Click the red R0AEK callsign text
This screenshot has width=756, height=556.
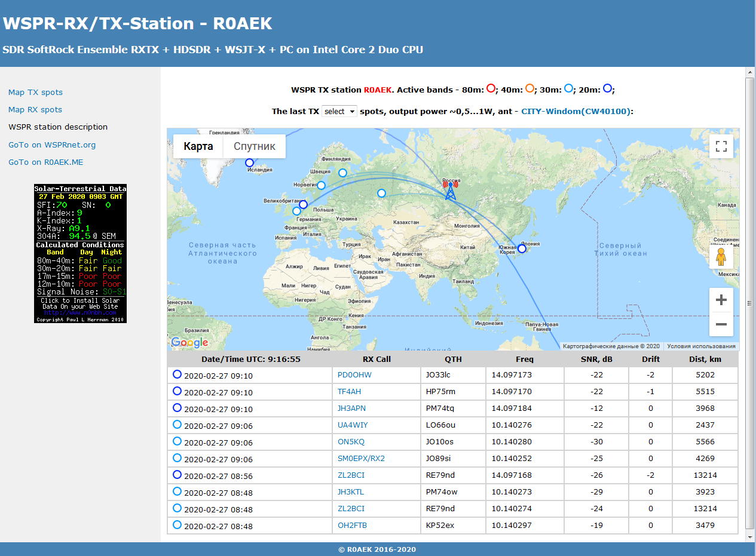378,90
